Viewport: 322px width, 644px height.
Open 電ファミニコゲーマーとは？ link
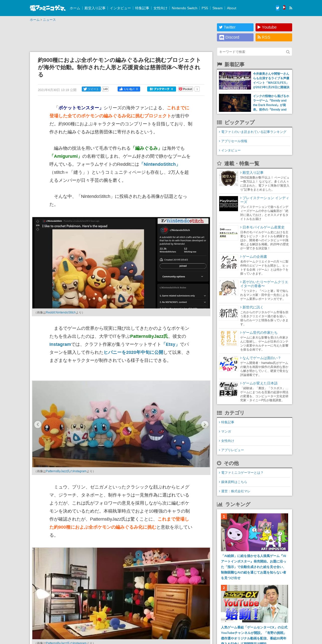click(x=242, y=473)
